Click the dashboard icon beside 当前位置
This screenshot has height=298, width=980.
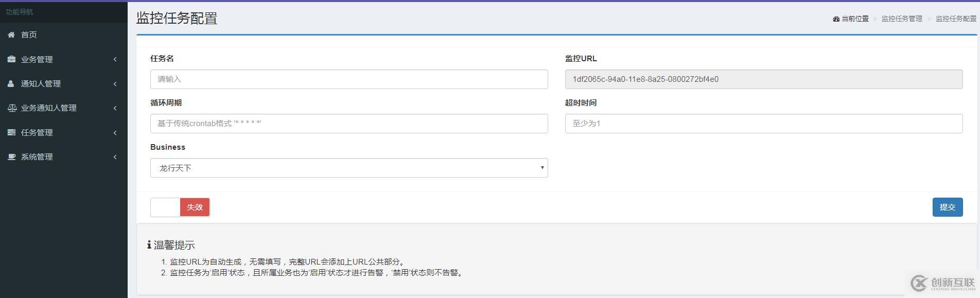click(836, 19)
